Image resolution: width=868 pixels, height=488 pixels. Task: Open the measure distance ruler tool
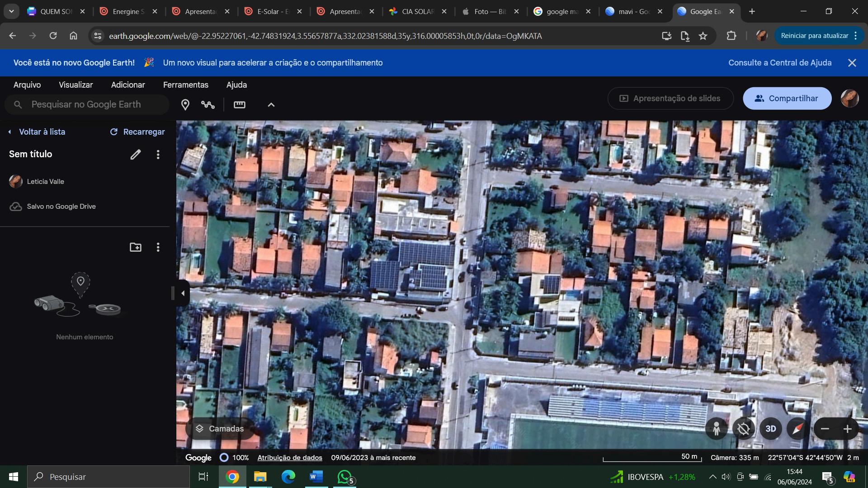click(x=239, y=105)
